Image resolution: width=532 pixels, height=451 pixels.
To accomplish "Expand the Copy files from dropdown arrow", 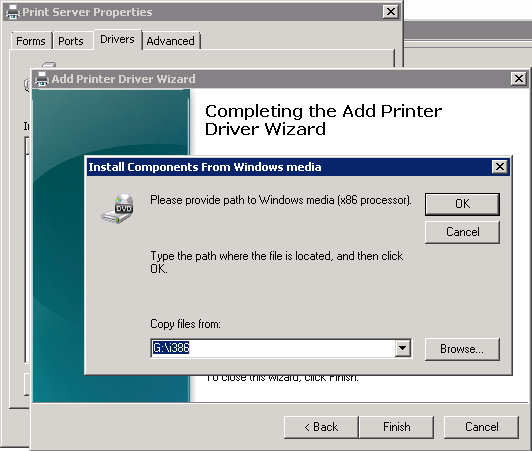I will coord(403,348).
